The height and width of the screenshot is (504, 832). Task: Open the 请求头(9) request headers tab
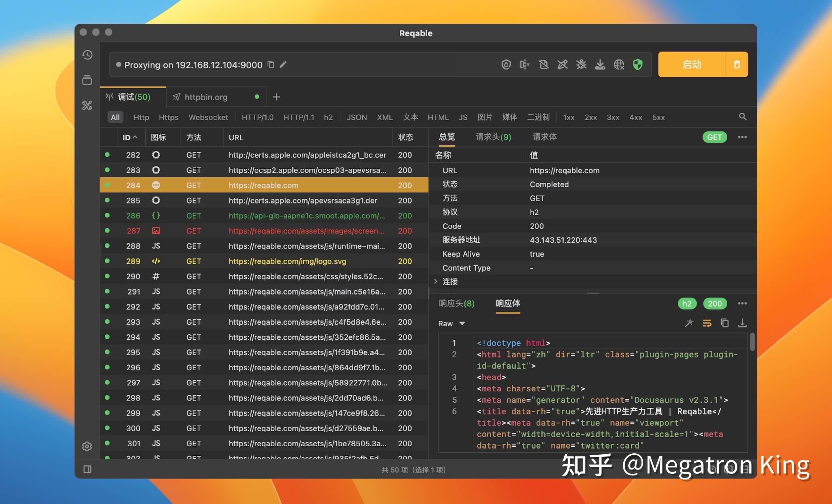point(492,137)
